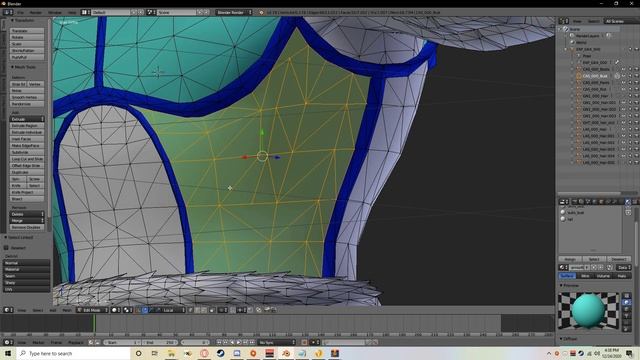640x360 pixels.
Task: Click the material preview sphere thumbnail
Action: point(588,311)
